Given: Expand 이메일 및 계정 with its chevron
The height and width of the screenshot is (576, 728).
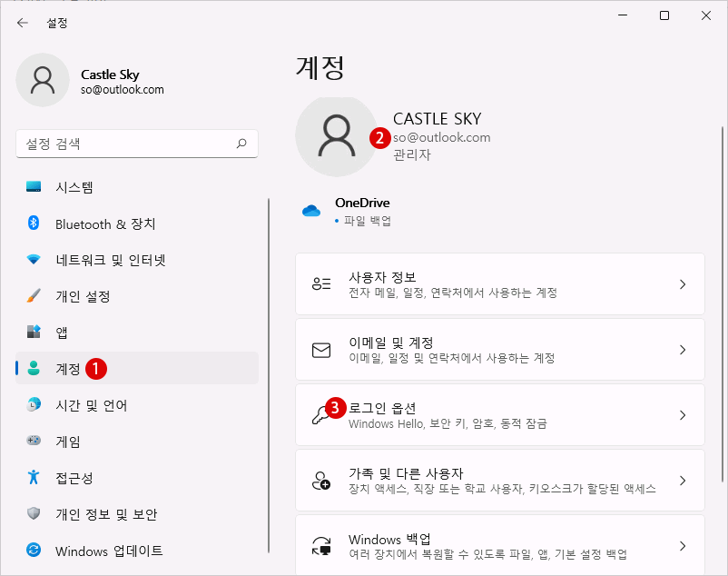Looking at the screenshot, I should click(683, 350).
